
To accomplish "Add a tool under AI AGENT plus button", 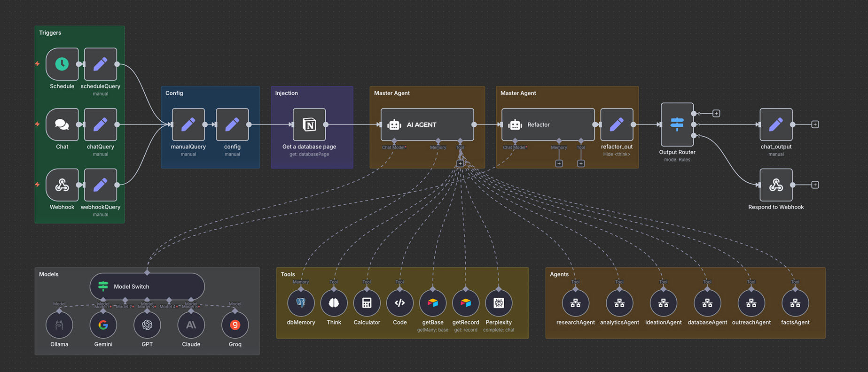I will click(460, 163).
